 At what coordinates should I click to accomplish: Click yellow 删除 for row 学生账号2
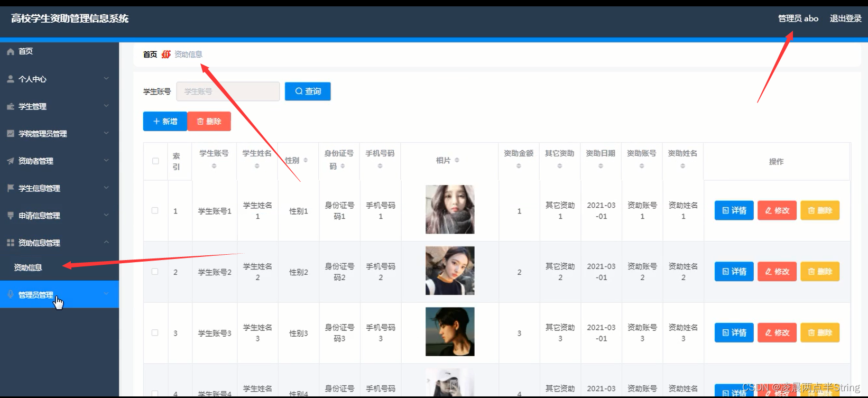[820, 272]
